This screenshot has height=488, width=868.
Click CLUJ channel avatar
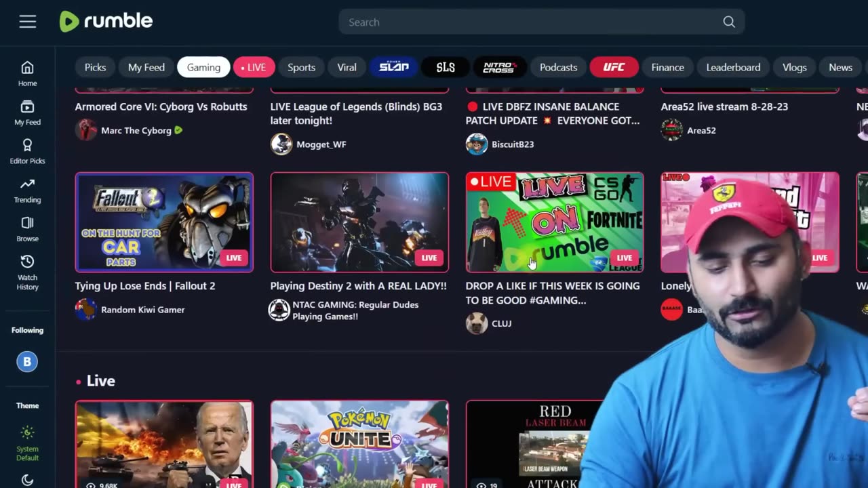point(477,324)
